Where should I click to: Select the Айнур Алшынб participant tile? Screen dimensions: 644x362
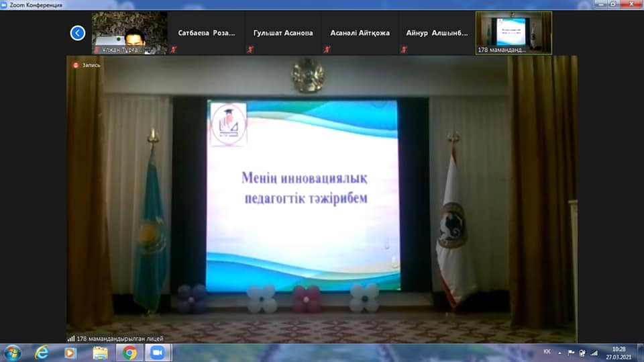tap(437, 33)
